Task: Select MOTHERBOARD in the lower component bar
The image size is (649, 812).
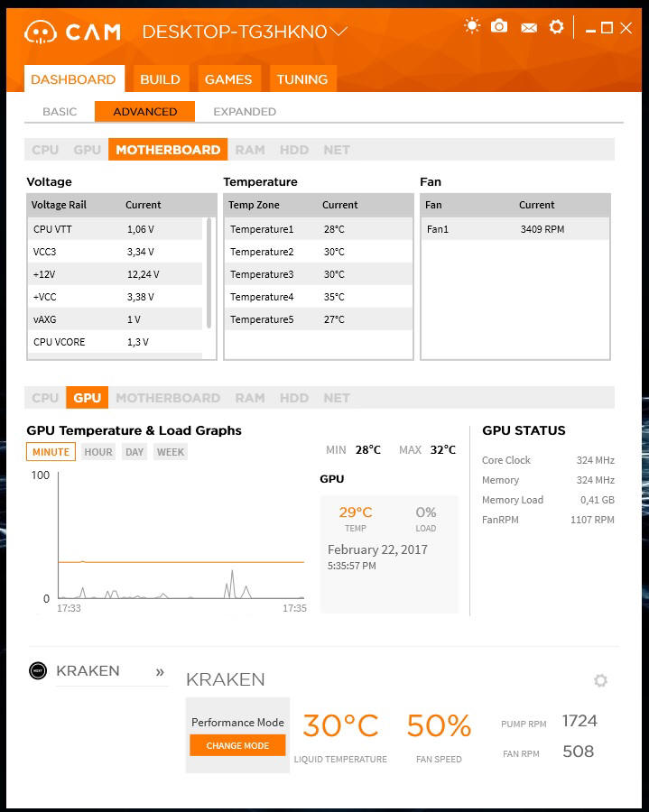Action: [168, 398]
